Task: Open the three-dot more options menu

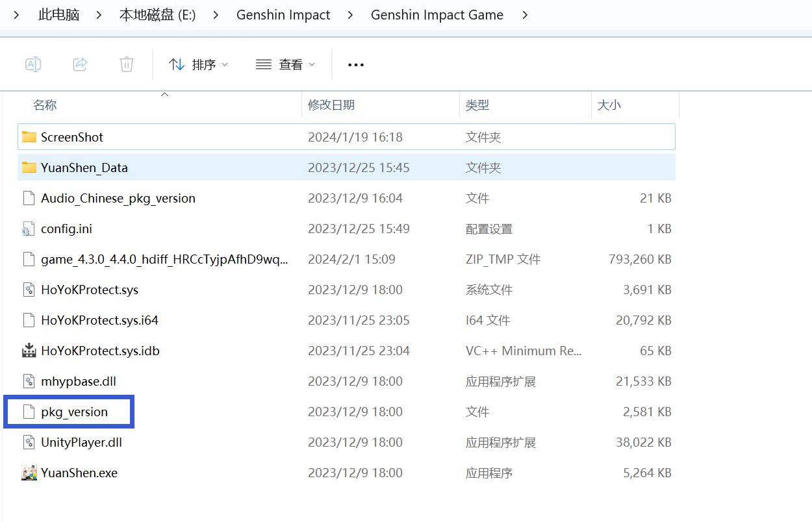Action: 356,65
